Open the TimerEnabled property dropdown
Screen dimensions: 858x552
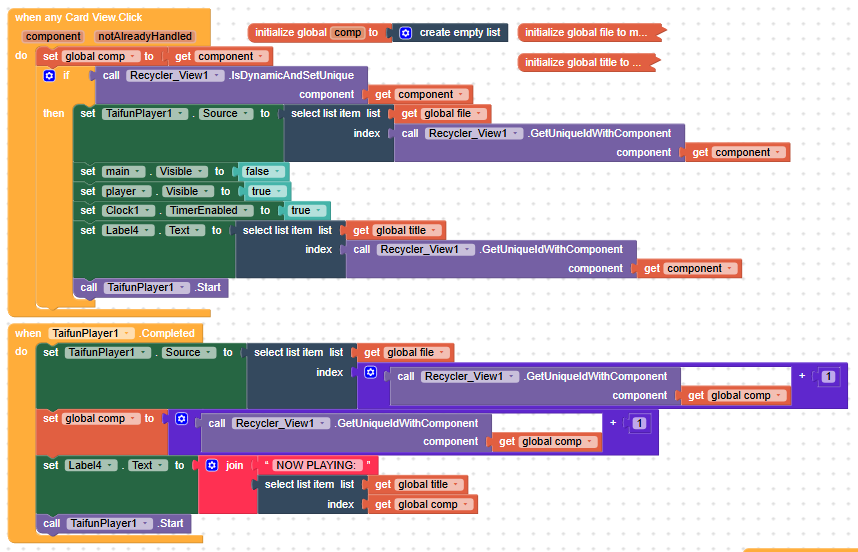tap(209, 211)
